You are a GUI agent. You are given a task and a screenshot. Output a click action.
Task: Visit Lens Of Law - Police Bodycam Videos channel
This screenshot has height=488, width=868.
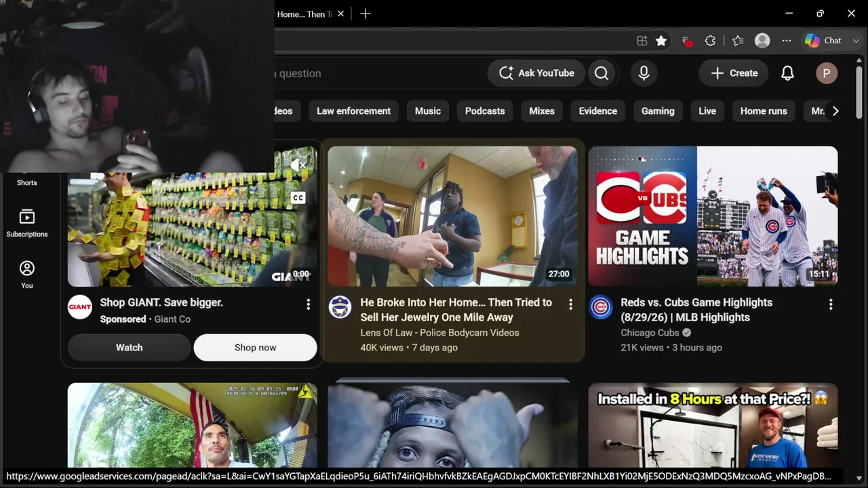pyautogui.click(x=439, y=333)
